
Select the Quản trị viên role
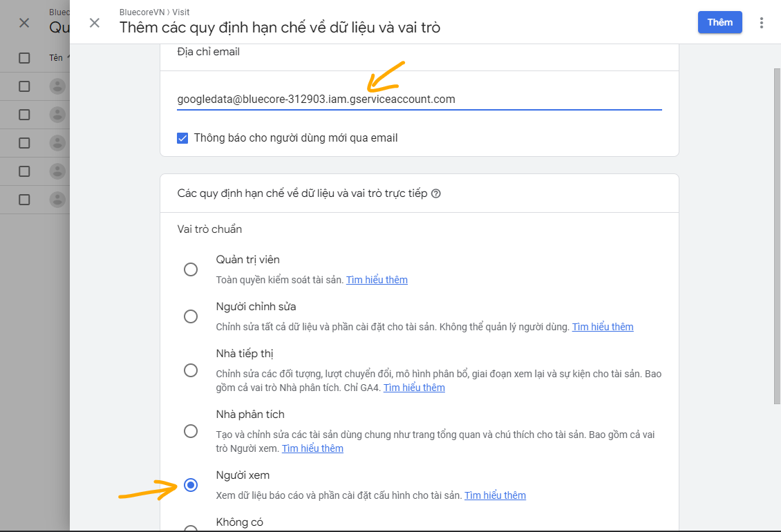[191, 269]
